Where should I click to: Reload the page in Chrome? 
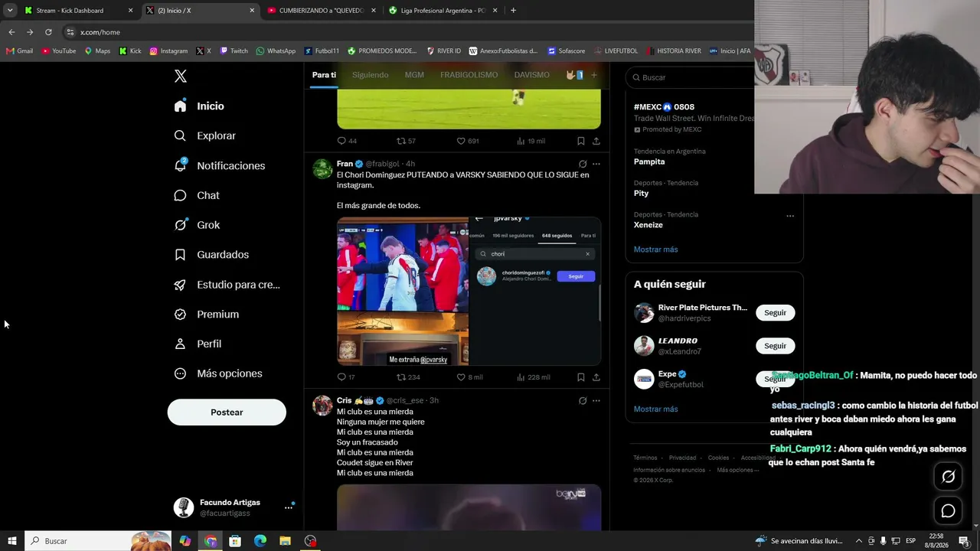point(48,32)
